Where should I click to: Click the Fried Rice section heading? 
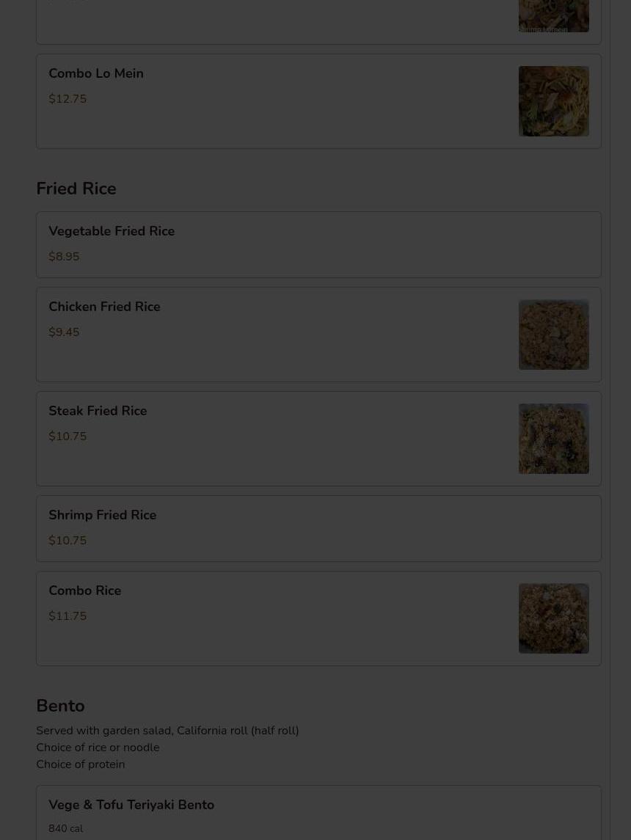(x=76, y=189)
